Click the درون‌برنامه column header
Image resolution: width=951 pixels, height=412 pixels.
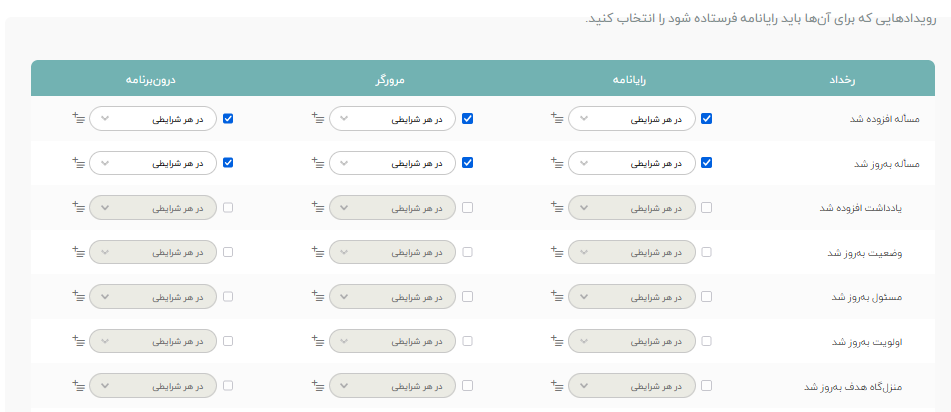(x=153, y=78)
